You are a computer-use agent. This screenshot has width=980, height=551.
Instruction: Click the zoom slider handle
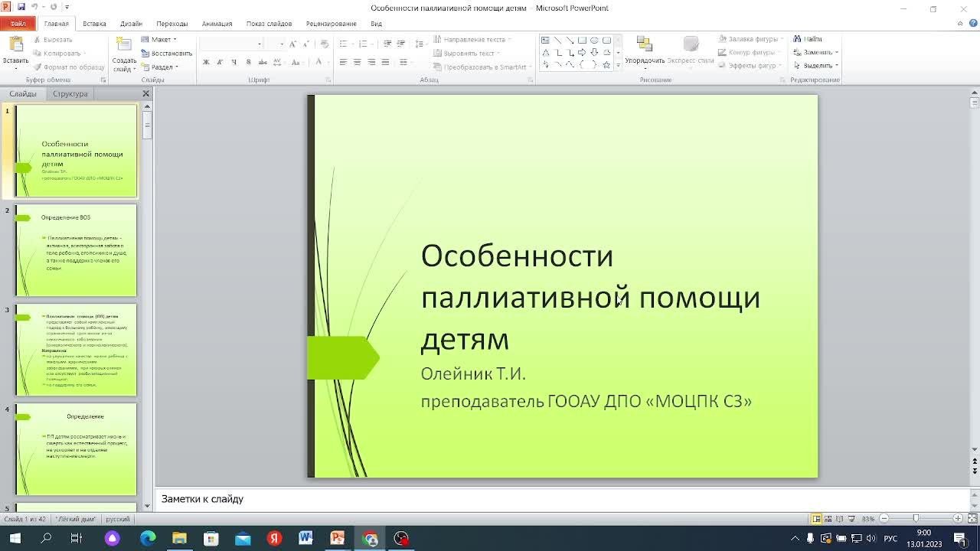916,519
